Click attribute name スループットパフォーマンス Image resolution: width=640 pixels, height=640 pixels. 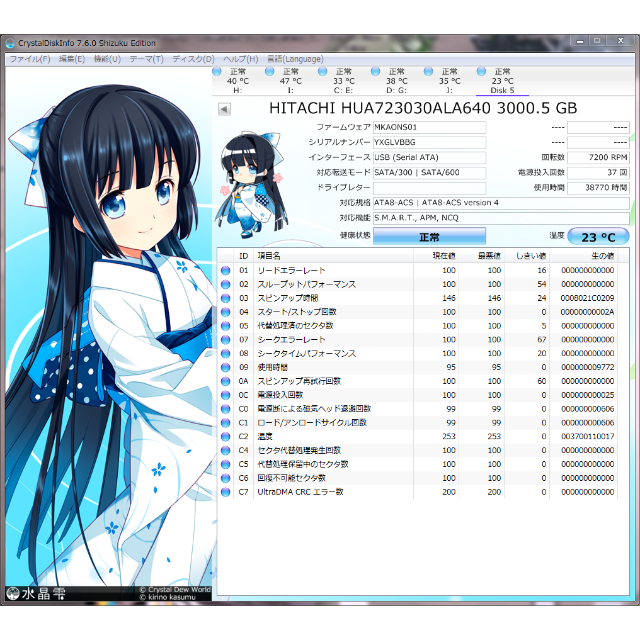coord(307,284)
